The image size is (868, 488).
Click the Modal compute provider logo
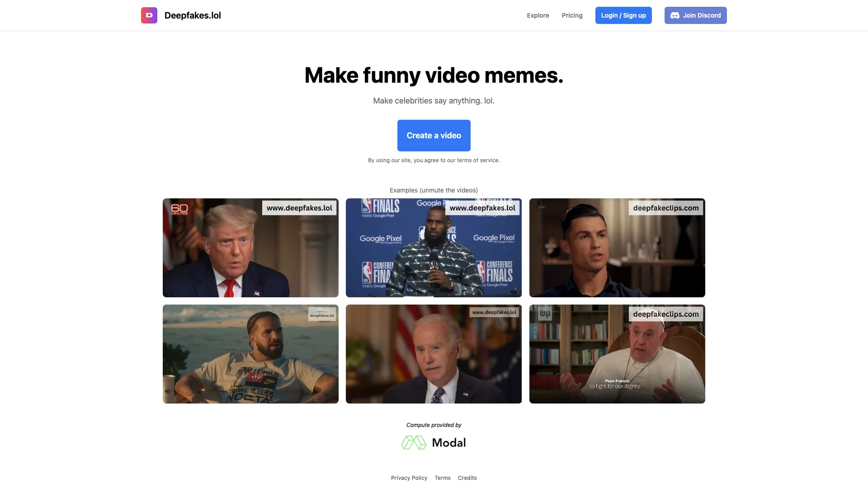434,442
